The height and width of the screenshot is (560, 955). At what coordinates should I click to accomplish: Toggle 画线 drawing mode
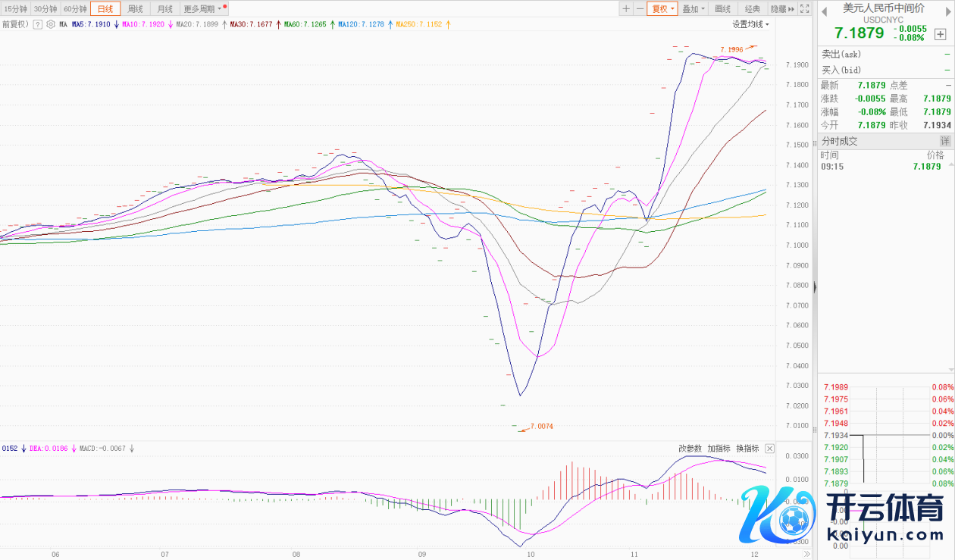click(x=723, y=9)
